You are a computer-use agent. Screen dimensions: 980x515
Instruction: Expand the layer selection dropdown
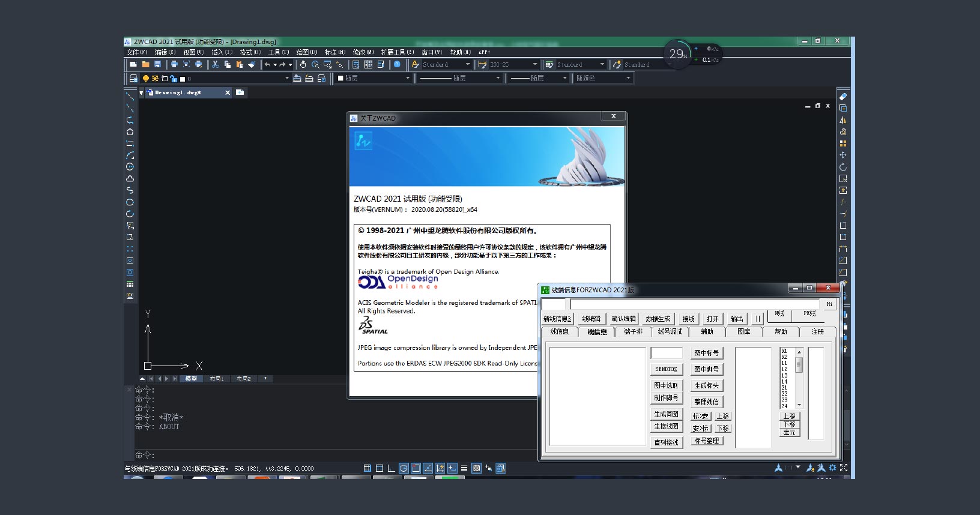click(286, 79)
